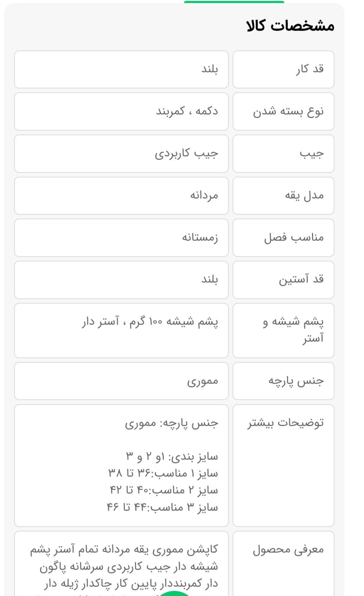Viewport: 364px width, 596px height.
Task: Select the "قد کار" label cell
Action: [284, 69]
